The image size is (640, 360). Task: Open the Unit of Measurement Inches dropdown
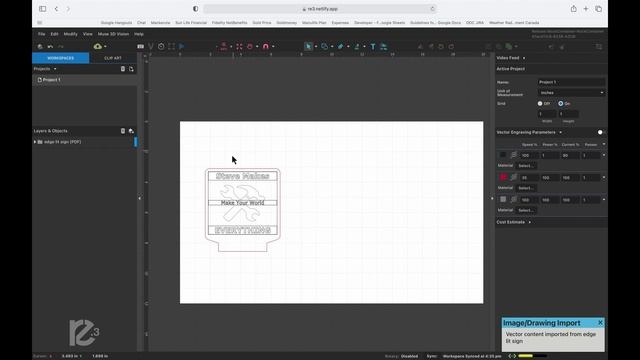pos(571,93)
